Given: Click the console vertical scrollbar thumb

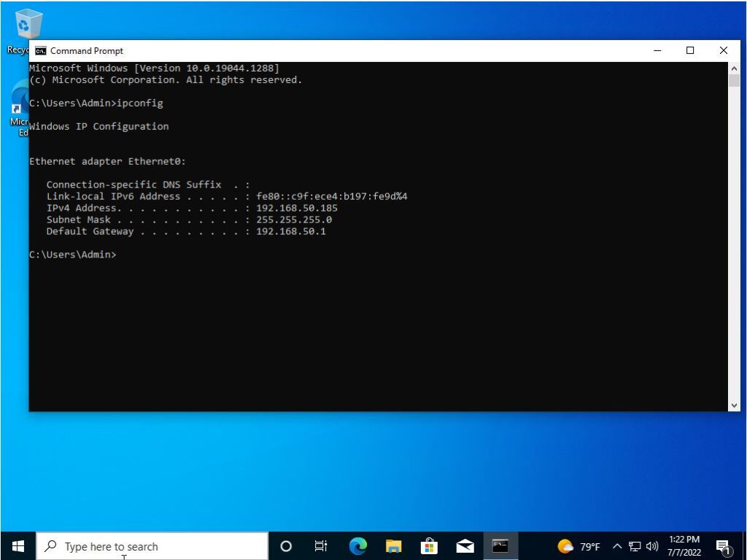Looking at the screenshot, I should coord(734,81).
